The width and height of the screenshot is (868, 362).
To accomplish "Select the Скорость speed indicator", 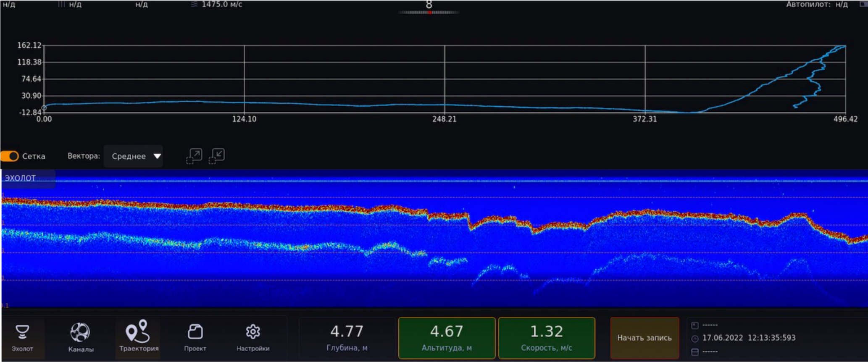I will tap(547, 338).
